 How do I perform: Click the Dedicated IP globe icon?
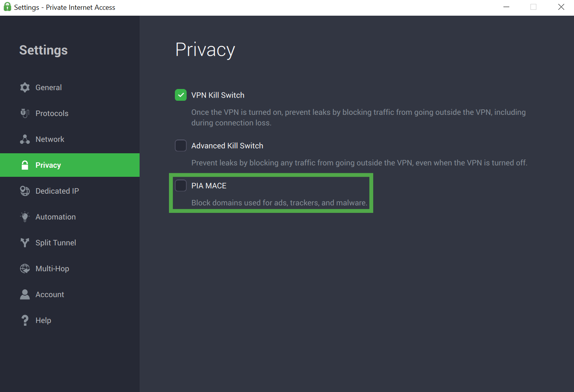(x=25, y=191)
